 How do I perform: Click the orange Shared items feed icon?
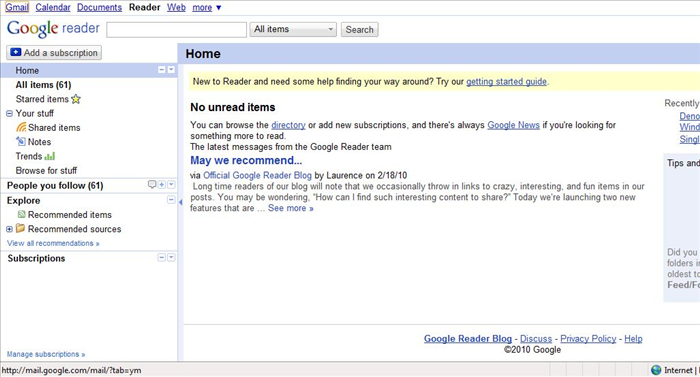point(21,127)
